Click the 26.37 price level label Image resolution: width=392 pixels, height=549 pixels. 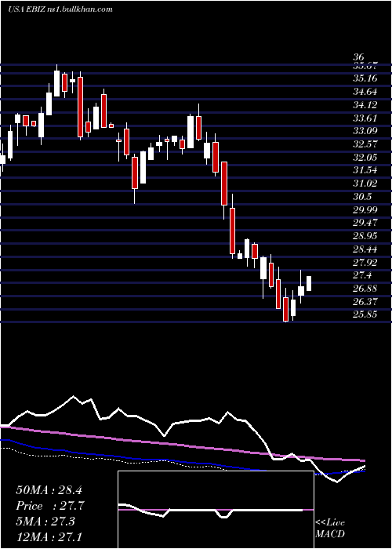[365, 302]
